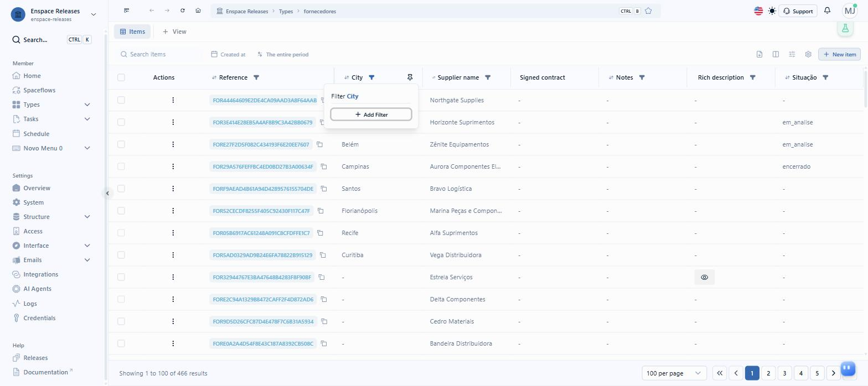Viewport: 868px width, 386px height.
Task: Toggle the sun light-mode icon
Action: [x=772, y=11]
